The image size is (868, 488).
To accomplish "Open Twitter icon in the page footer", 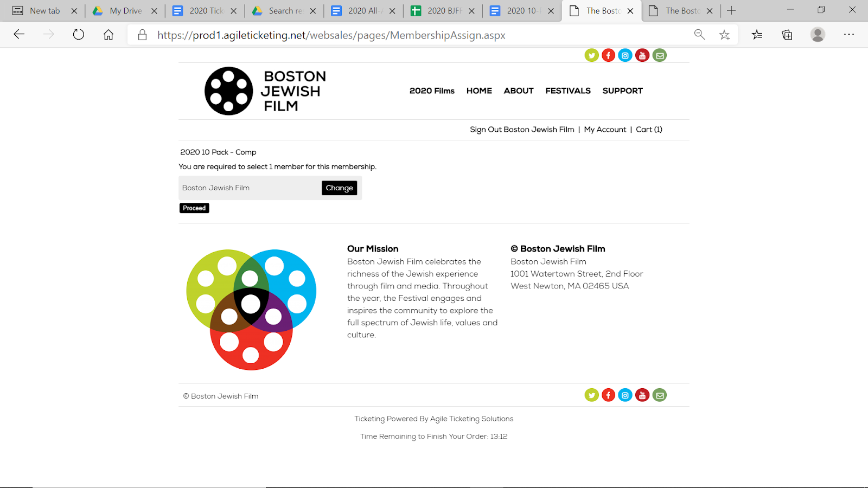I will click(591, 395).
